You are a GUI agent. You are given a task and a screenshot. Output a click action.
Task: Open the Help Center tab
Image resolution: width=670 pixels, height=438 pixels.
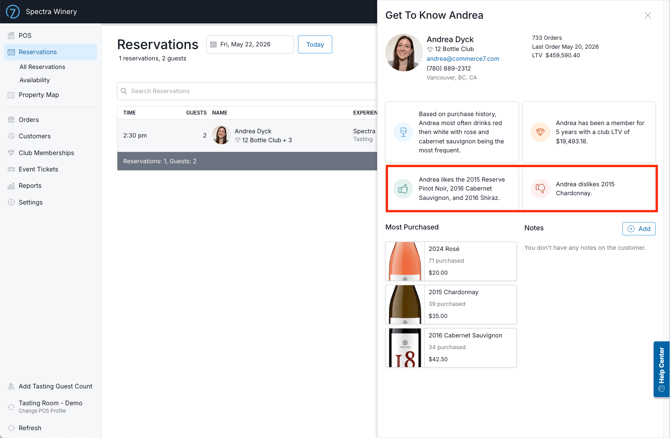(x=661, y=369)
